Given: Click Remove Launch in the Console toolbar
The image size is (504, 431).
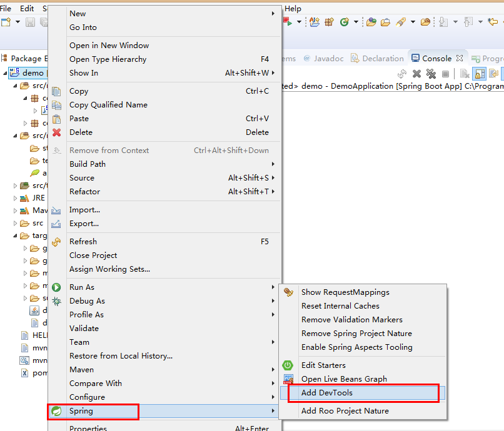Looking at the screenshot, I should tap(416, 74).
